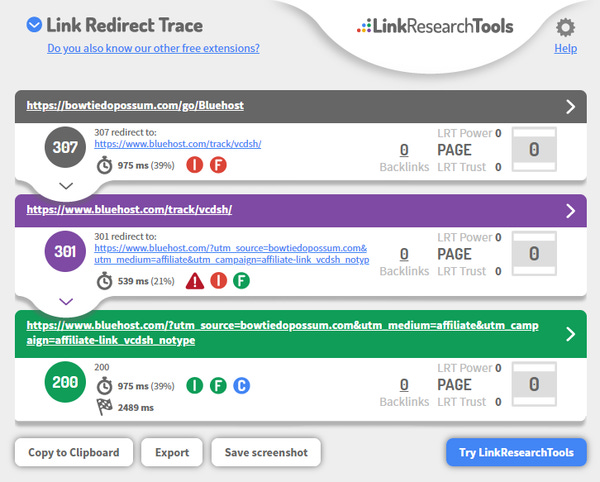This screenshot has width=600, height=482.
Task: Click the 'LRT Power' label in the 307 row
Action: (465, 133)
